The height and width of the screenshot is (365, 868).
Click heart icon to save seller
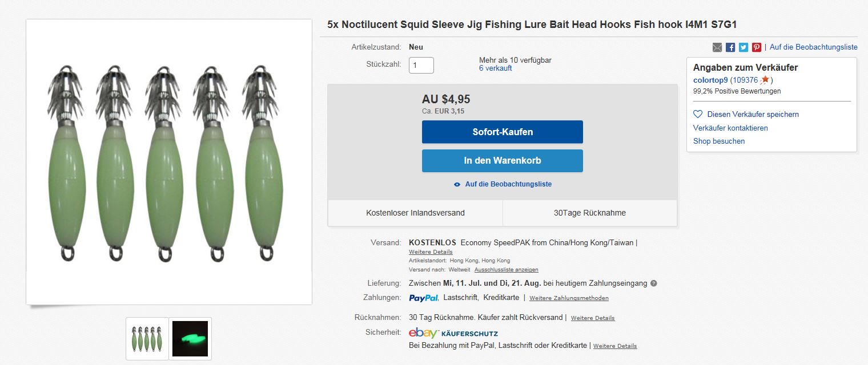[x=698, y=114]
